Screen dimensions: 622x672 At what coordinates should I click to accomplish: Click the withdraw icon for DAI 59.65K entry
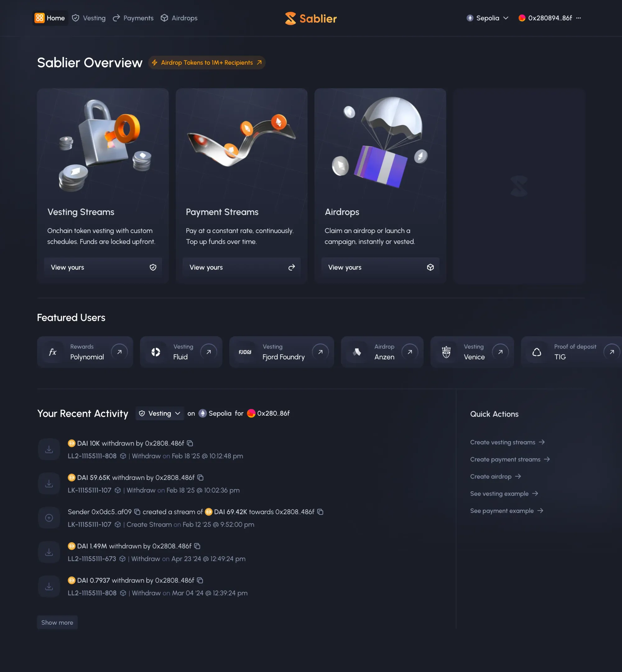coord(49,483)
